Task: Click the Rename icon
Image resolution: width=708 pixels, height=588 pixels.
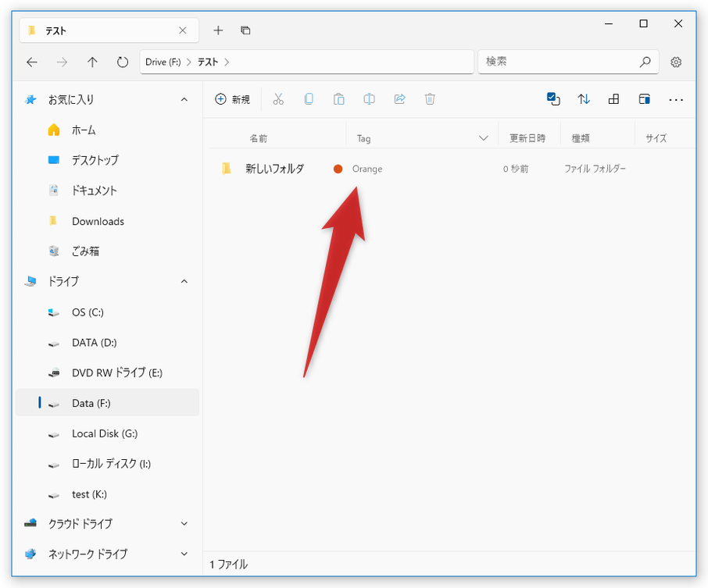Action: pyautogui.click(x=370, y=99)
